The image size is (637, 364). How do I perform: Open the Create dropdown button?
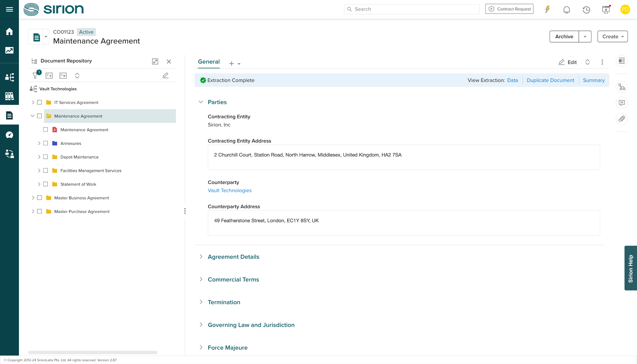click(612, 37)
